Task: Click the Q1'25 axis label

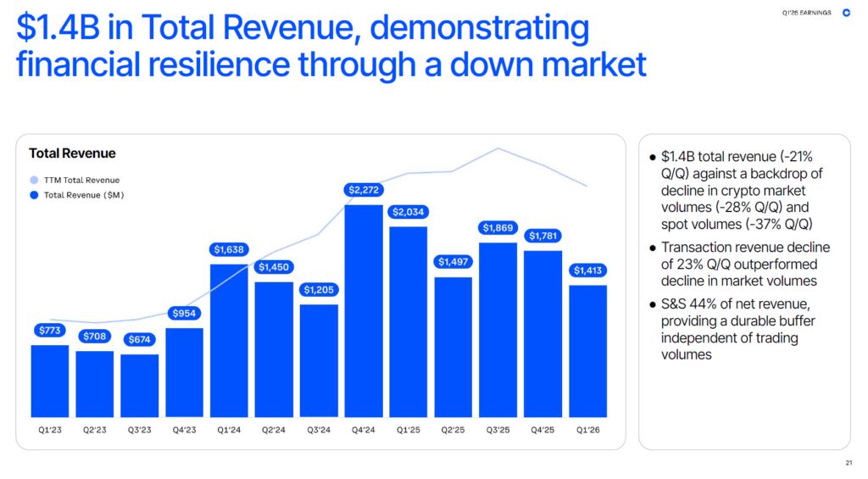Action: pos(409,430)
